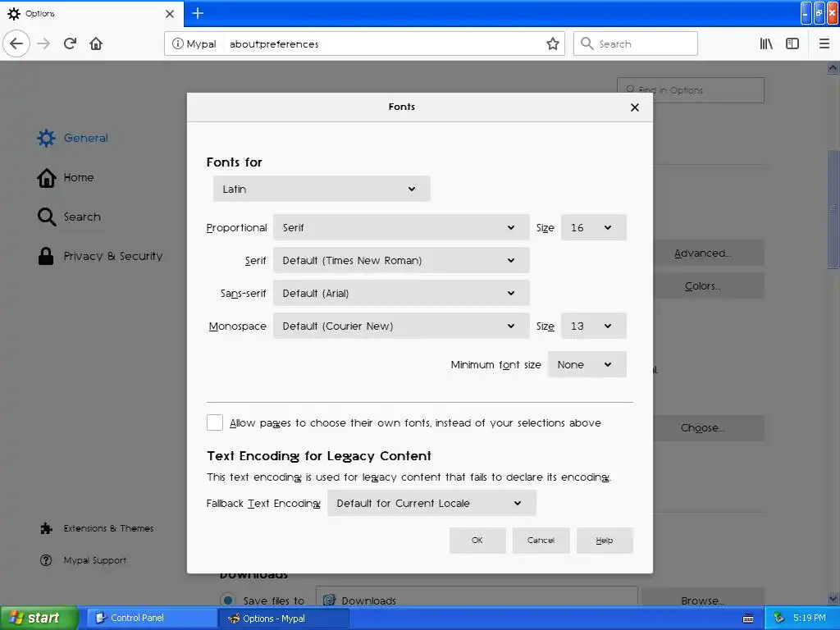
Task: Click the magnifier icon in the Search box
Action: tap(587, 43)
